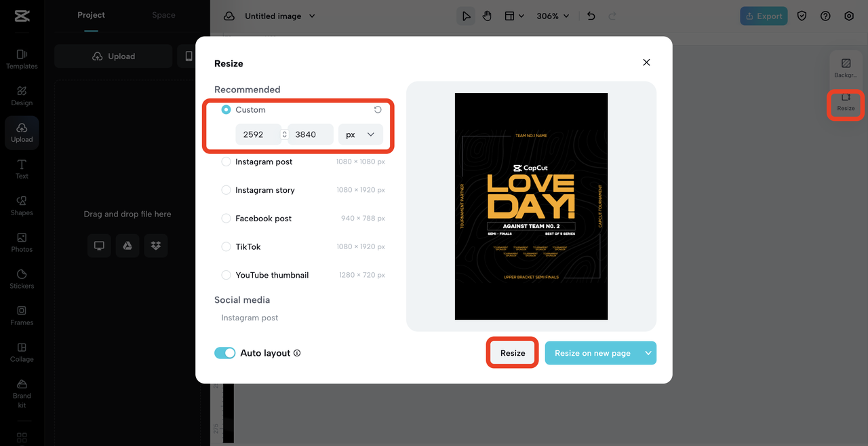Close the Resize dialog

646,62
